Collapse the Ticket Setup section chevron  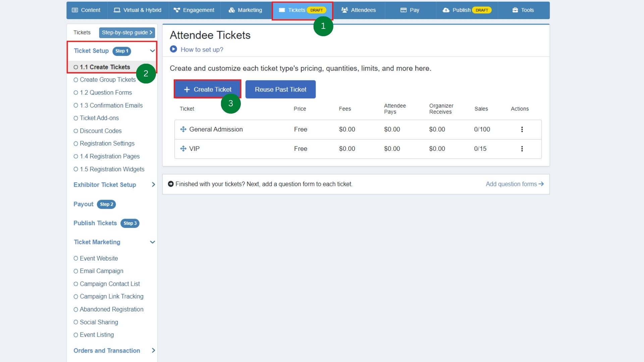152,51
